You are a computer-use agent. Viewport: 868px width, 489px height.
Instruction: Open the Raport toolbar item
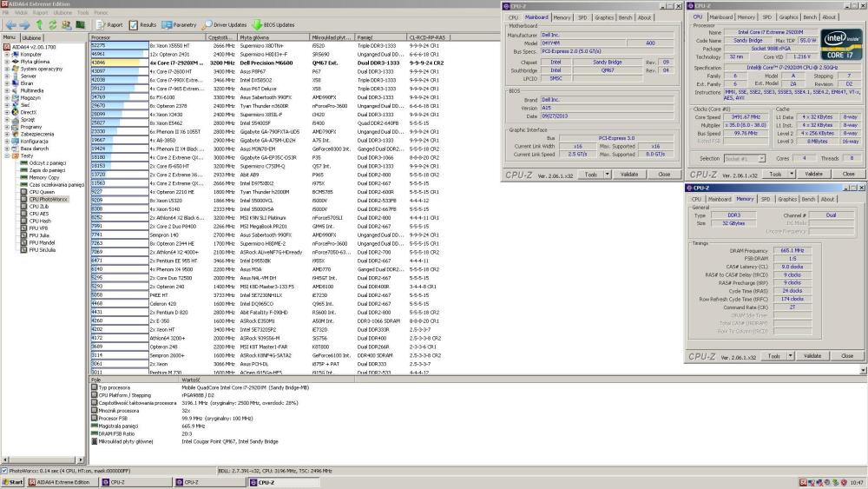pos(109,25)
